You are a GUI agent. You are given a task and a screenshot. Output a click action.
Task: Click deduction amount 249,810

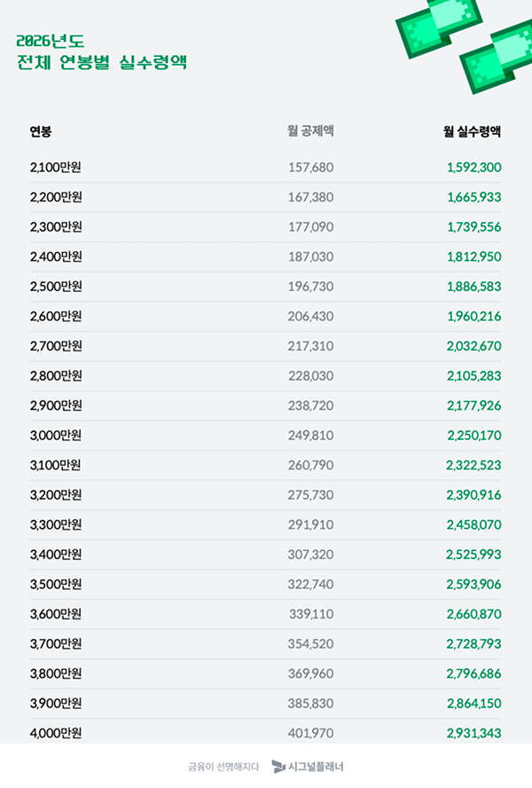pos(310,435)
